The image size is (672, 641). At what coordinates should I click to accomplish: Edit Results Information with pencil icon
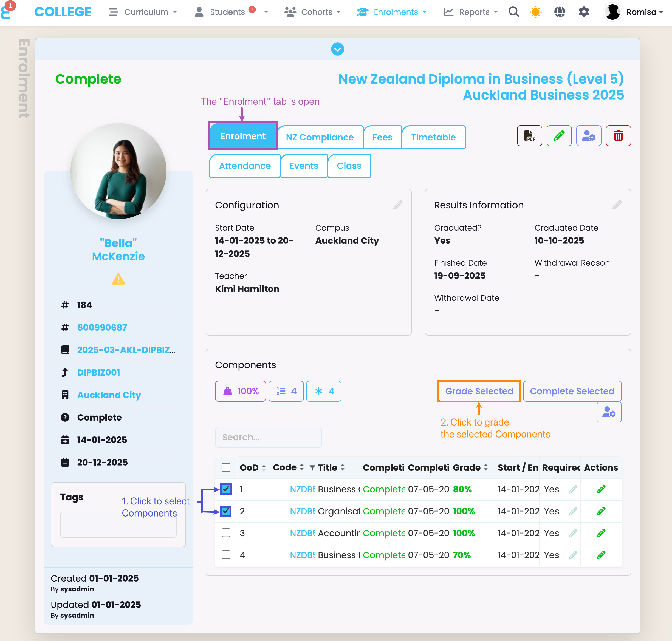[617, 205]
